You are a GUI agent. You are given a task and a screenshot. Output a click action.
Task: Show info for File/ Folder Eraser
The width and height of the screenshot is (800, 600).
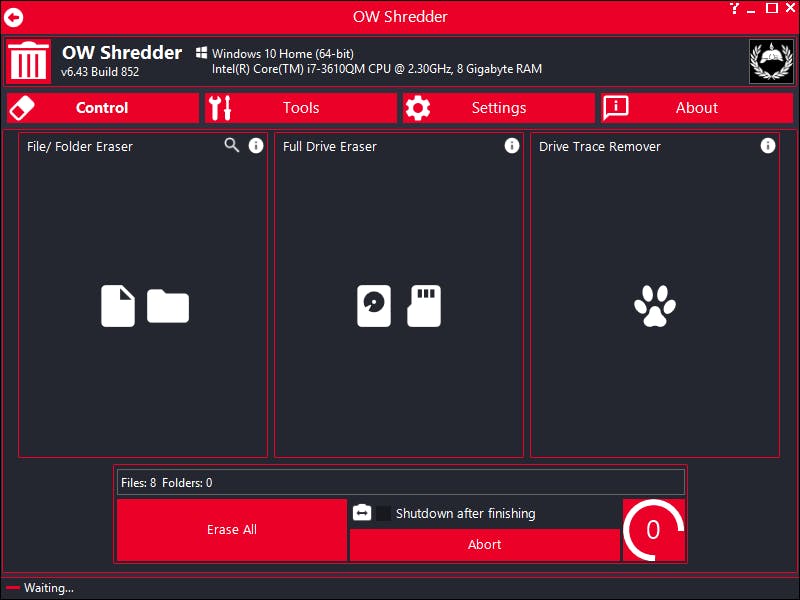pos(256,146)
